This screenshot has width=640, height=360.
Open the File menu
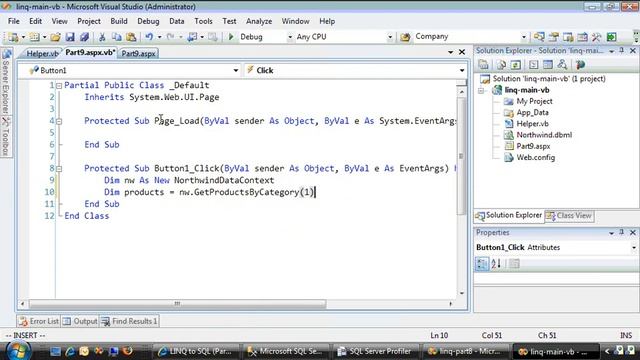point(13,21)
